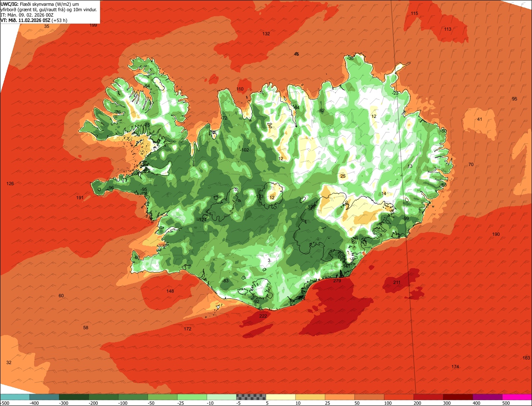The width and height of the screenshot is (532, 406).
Task: Click the ocean value 70 east of Iceland
Action: (x=471, y=164)
